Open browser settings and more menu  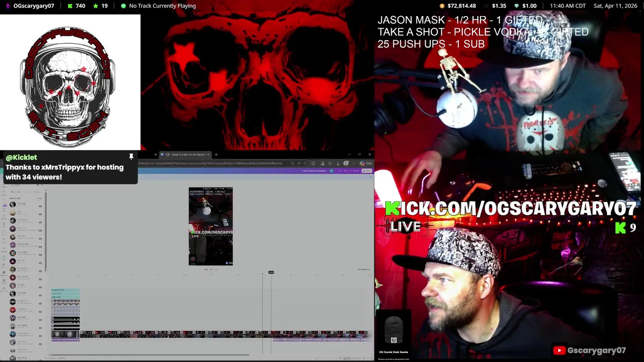353,163
